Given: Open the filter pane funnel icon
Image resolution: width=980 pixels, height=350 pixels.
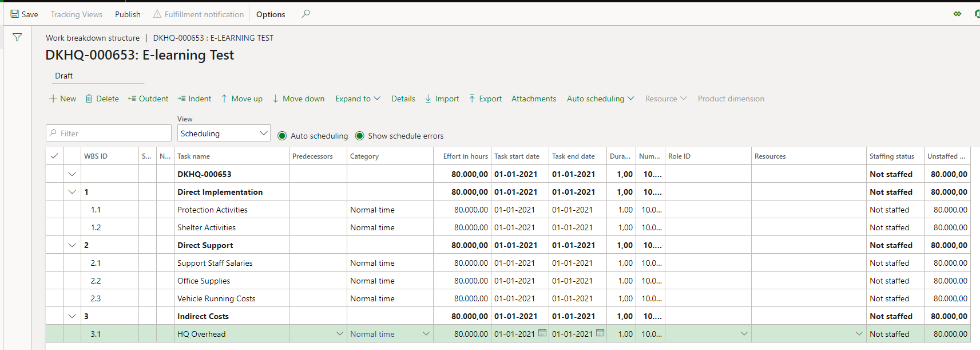Looking at the screenshot, I should point(17,38).
